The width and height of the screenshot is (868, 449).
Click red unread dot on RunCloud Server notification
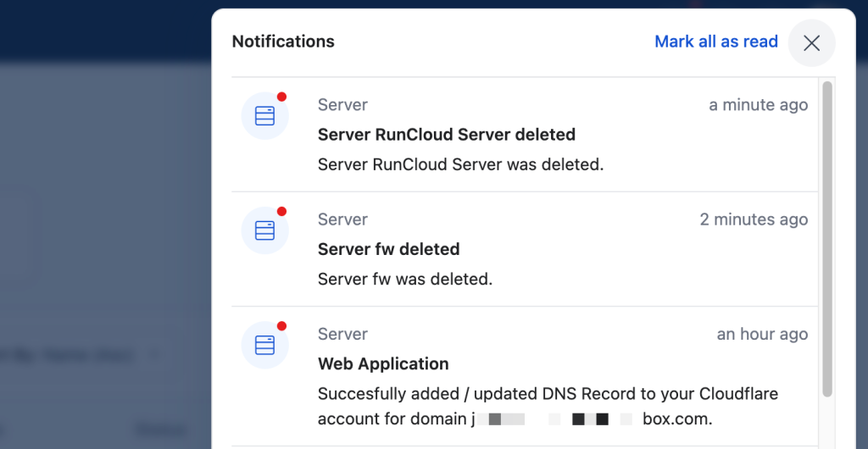[x=281, y=97]
